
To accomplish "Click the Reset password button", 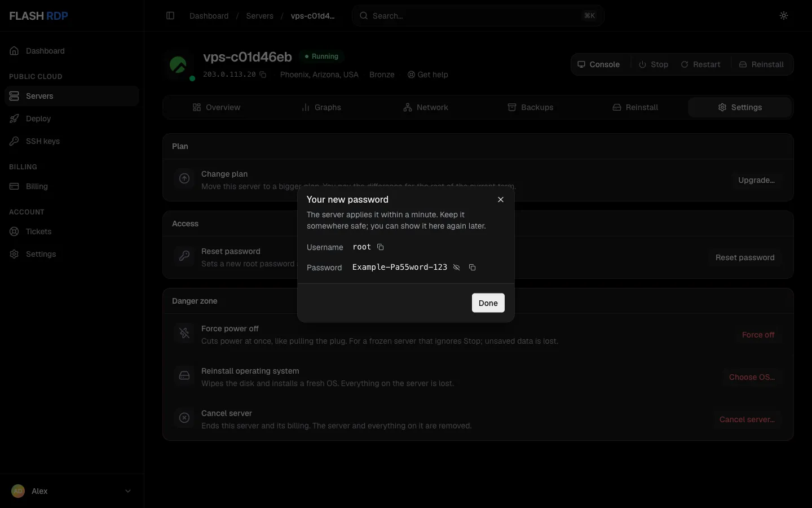I will [745, 257].
